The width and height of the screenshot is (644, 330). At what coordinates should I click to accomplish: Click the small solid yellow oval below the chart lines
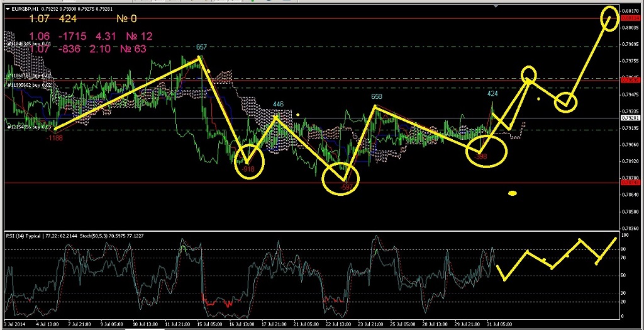[513, 193]
